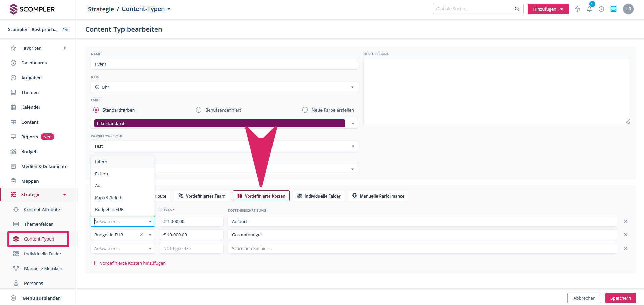644x305 pixels.
Task: Click the Intercom chat icon
Action: point(613,9)
